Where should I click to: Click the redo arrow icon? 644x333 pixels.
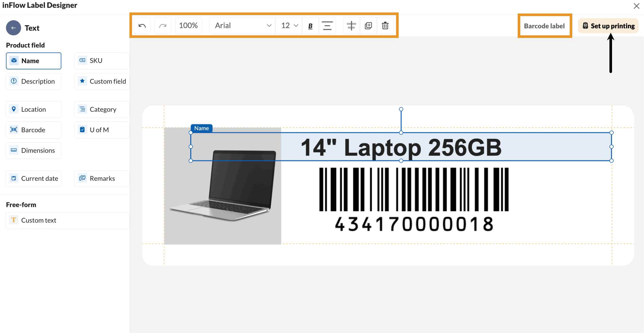(x=163, y=26)
